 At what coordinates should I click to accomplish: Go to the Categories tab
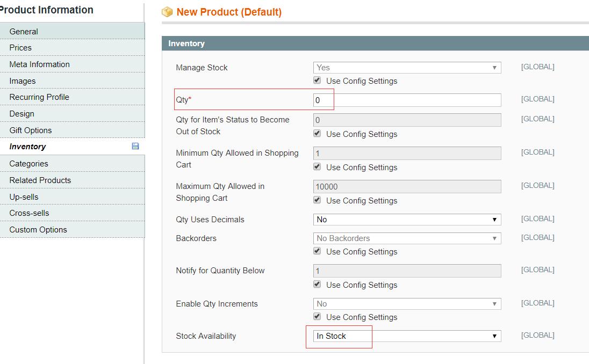click(x=28, y=164)
